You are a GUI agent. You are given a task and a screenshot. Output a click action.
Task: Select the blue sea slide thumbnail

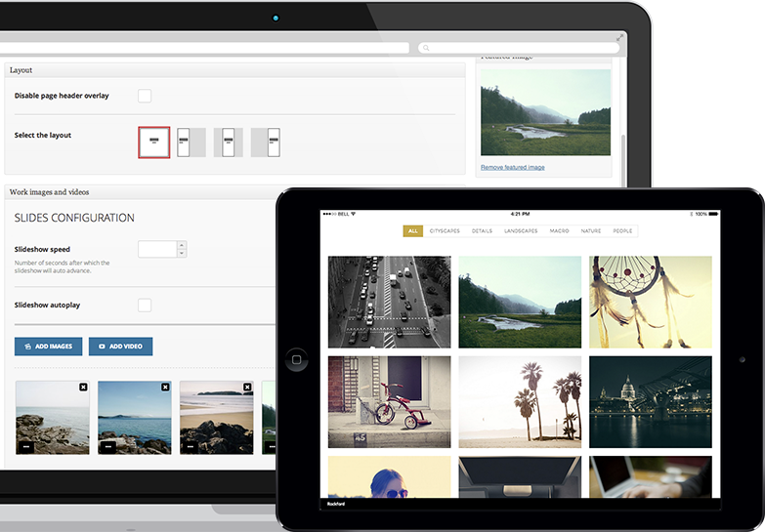pyautogui.click(x=135, y=418)
